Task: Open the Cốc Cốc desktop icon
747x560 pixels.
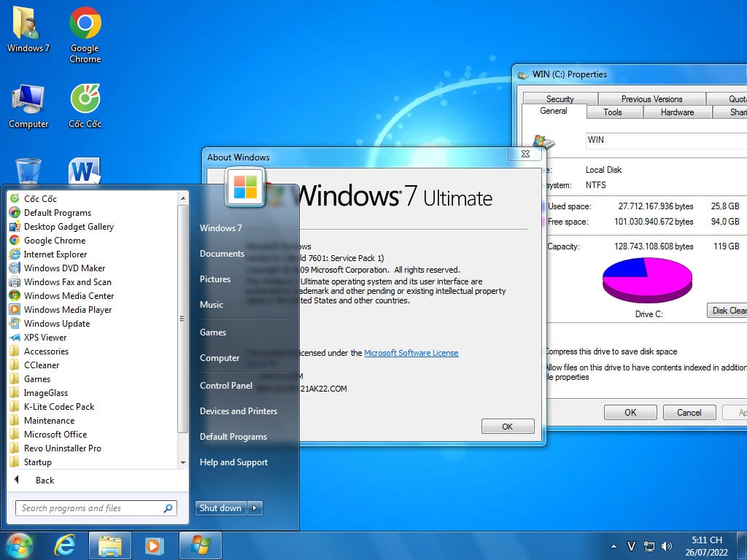Action: pos(85,106)
